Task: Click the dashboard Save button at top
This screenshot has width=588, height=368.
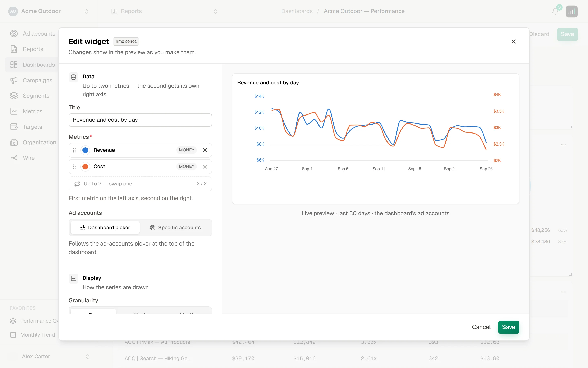Action: pos(567,34)
